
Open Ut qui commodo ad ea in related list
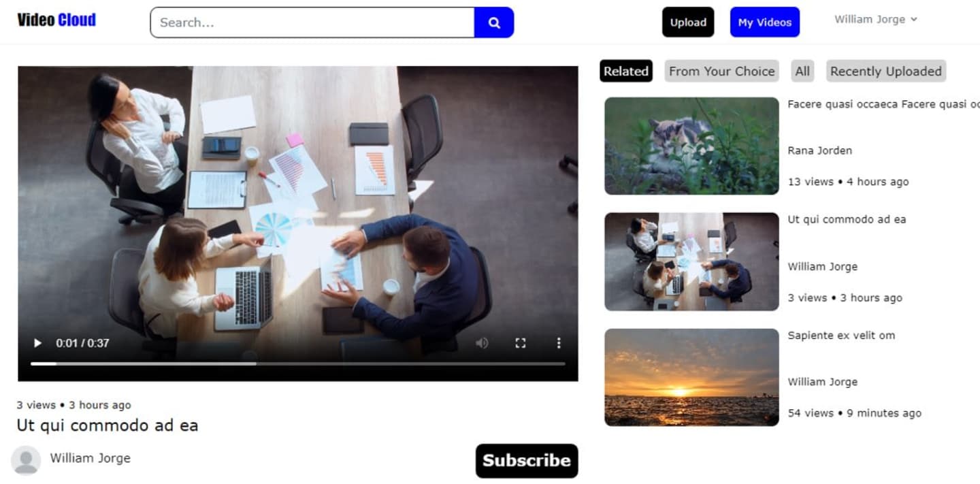coord(847,219)
